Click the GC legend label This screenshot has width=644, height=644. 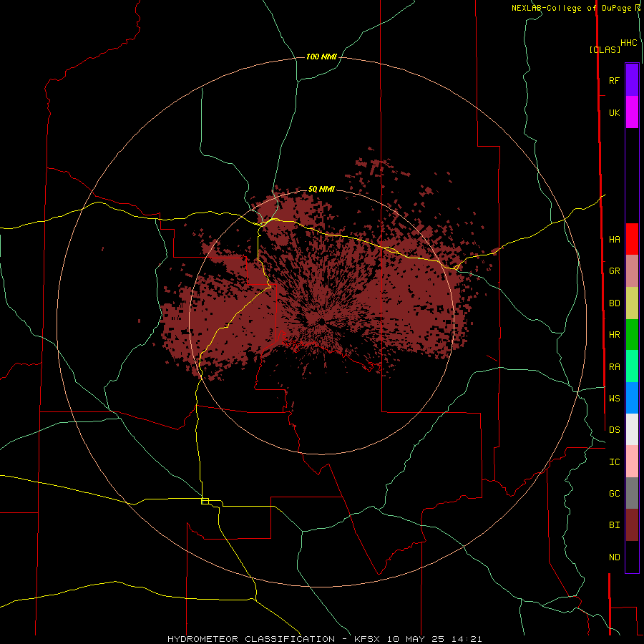tap(614, 494)
